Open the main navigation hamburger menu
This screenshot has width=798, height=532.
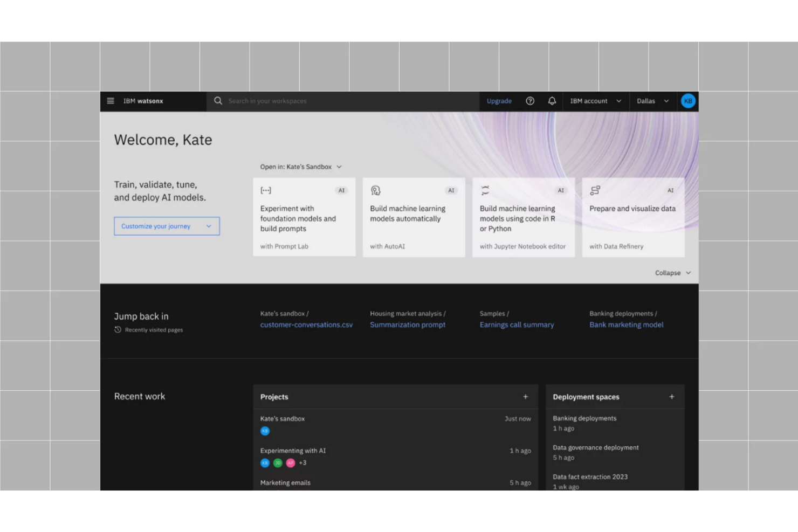pyautogui.click(x=111, y=101)
